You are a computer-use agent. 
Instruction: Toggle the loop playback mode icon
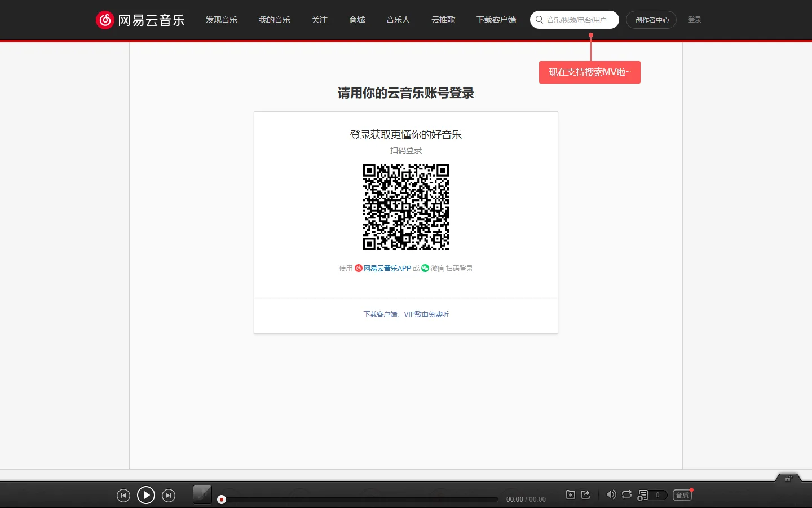click(626, 494)
